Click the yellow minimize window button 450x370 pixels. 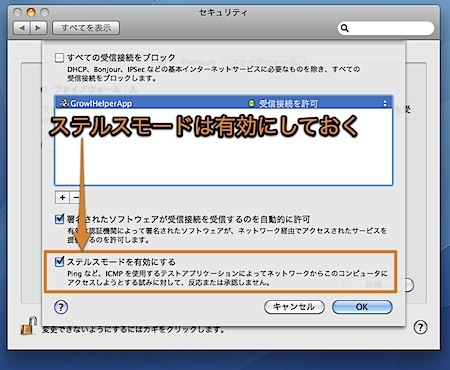(x=31, y=13)
